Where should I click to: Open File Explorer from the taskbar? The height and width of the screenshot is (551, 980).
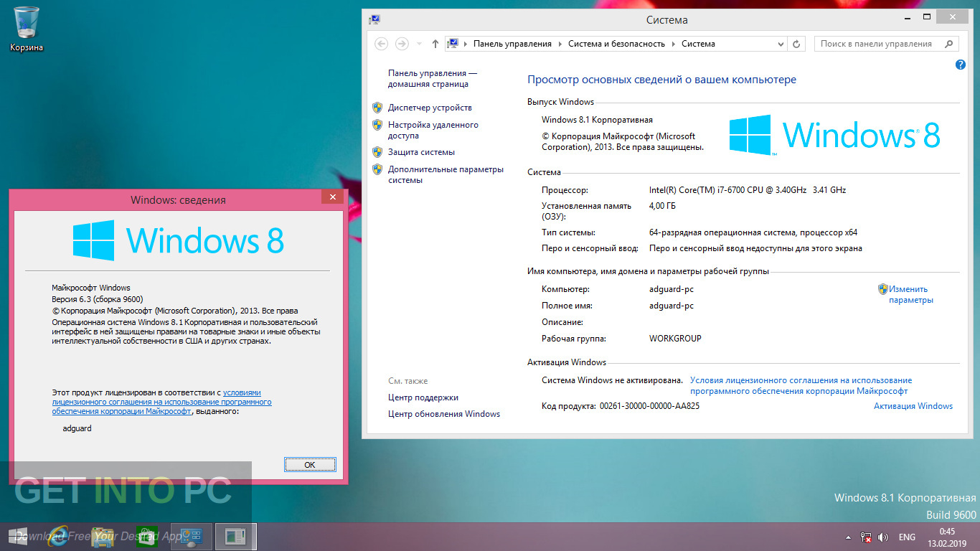tap(103, 537)
